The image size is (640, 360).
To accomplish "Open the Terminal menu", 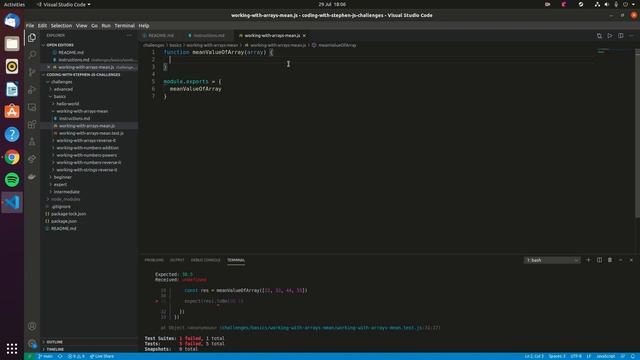I will pyautogui.click(x=124, y=25).
